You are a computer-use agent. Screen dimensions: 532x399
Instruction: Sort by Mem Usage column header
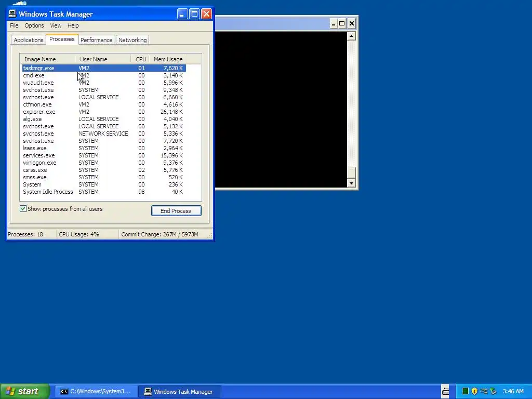[168, 59]
